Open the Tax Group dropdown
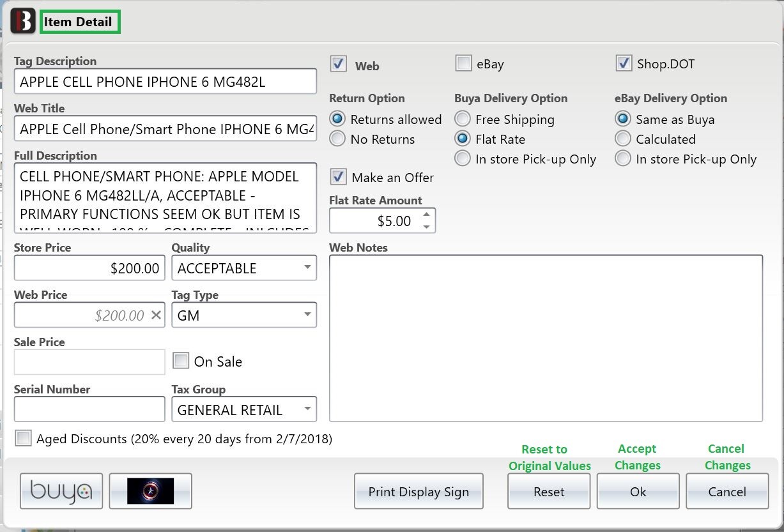 click(244, 409)
